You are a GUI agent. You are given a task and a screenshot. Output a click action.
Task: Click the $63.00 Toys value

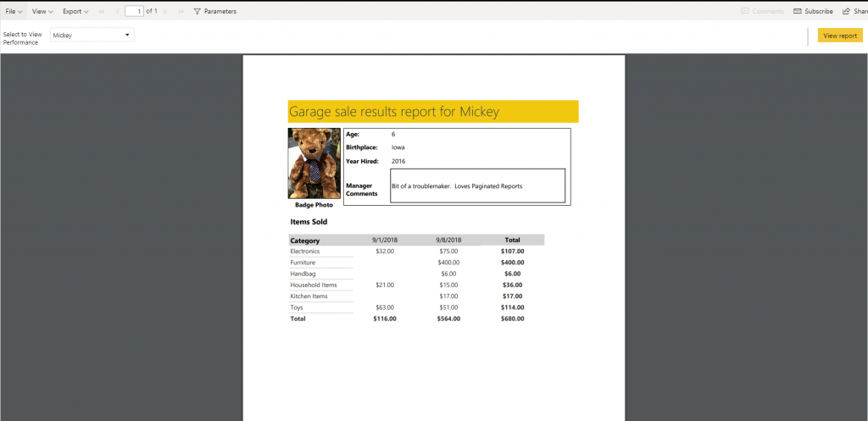coord(385,307)
